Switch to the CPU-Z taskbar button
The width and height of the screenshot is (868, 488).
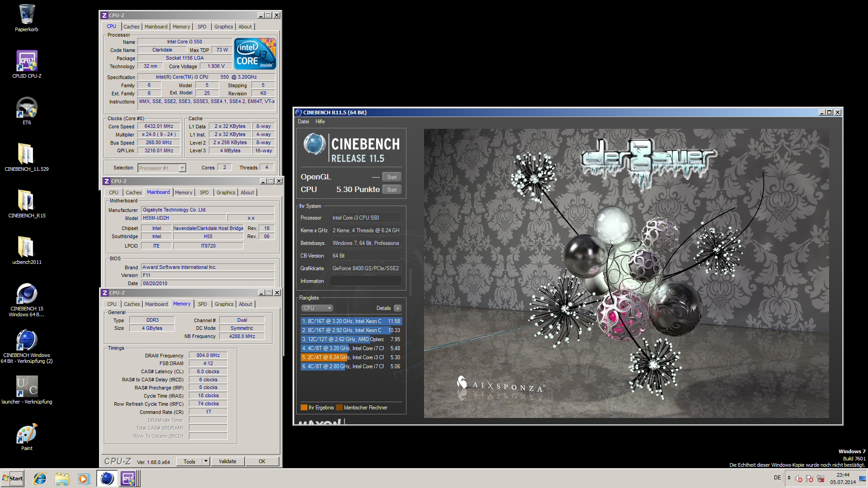pos(128,479)
